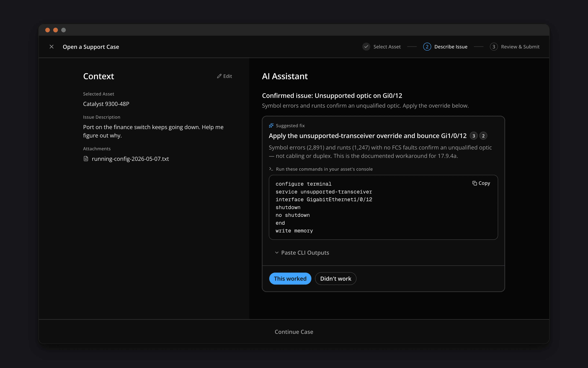Viewport: 588px width, 368px height.
Task: Click the This worked button
Action: click(x=290, y=278)
